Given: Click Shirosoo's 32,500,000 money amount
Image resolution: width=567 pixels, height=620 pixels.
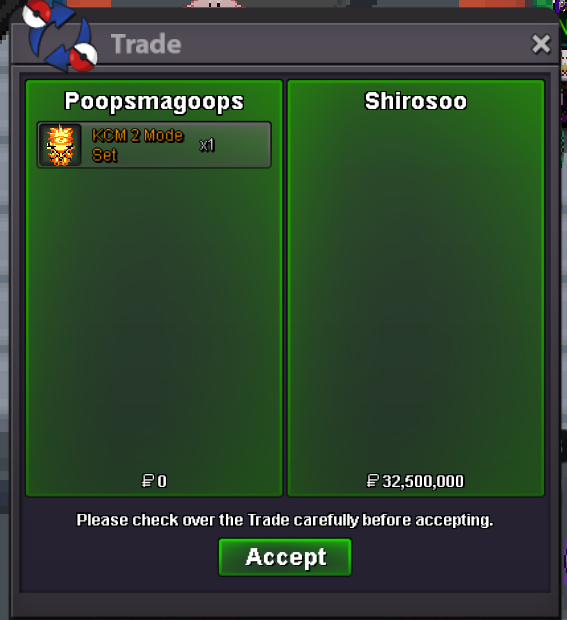Looking at the screenshot, I should coord(423,482).
